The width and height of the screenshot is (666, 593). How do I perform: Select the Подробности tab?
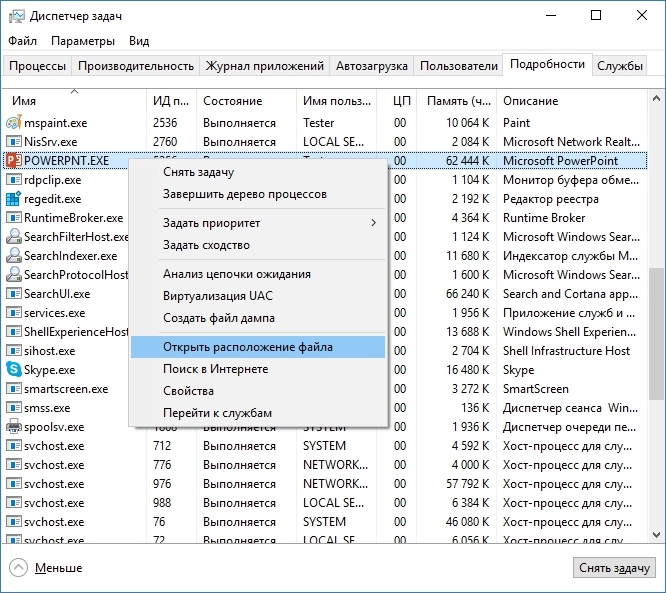547,64
